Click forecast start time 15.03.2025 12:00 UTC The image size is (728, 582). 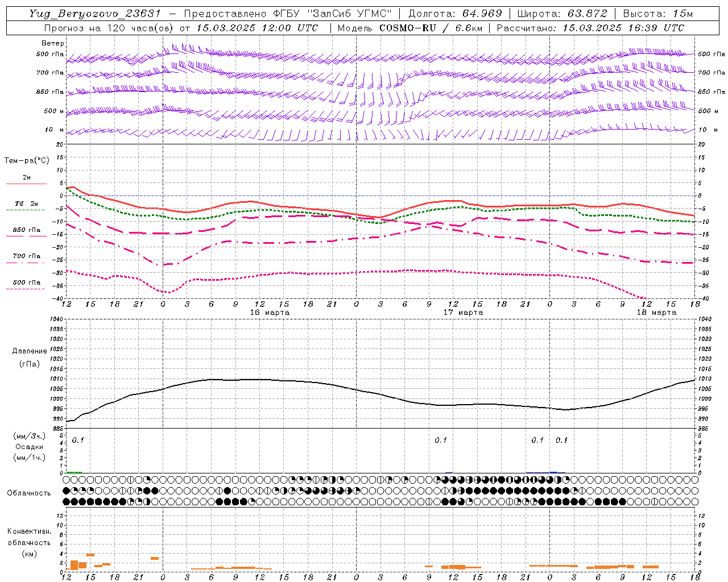[x=258, y=28]
